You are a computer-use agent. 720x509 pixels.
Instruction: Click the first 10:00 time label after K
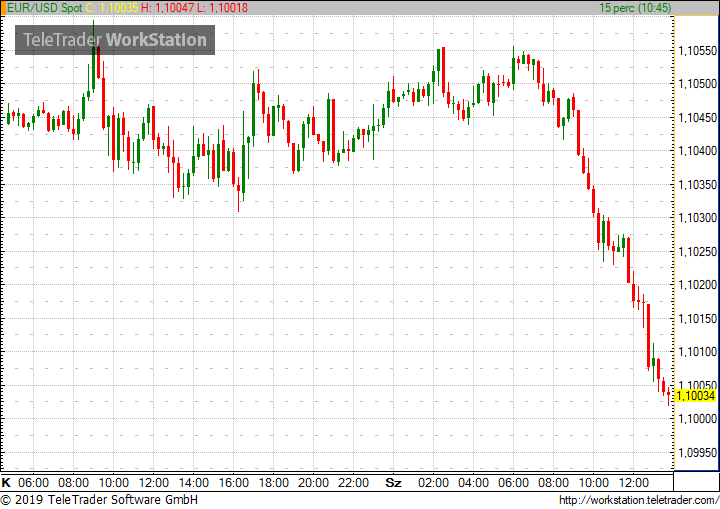tap(114, 483)
